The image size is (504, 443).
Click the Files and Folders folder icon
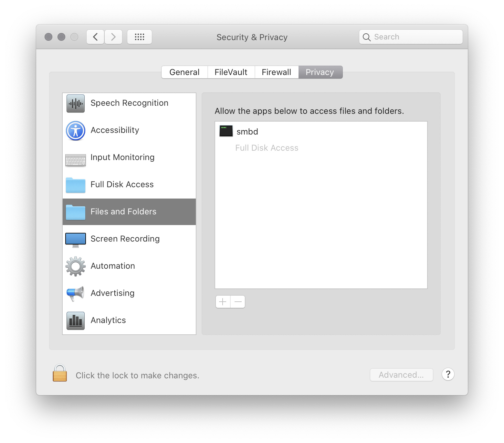(x=76, y=212)
